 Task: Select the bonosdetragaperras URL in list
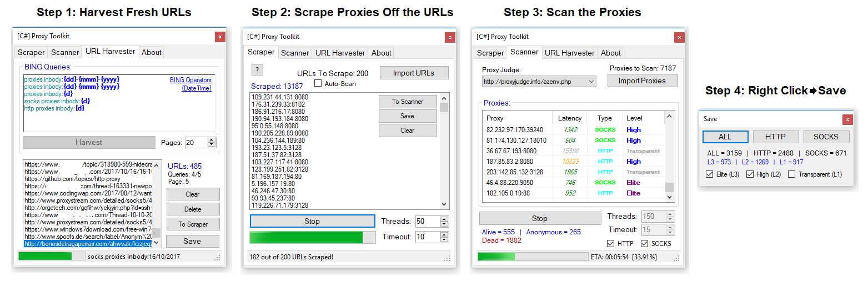click(87, 244)
